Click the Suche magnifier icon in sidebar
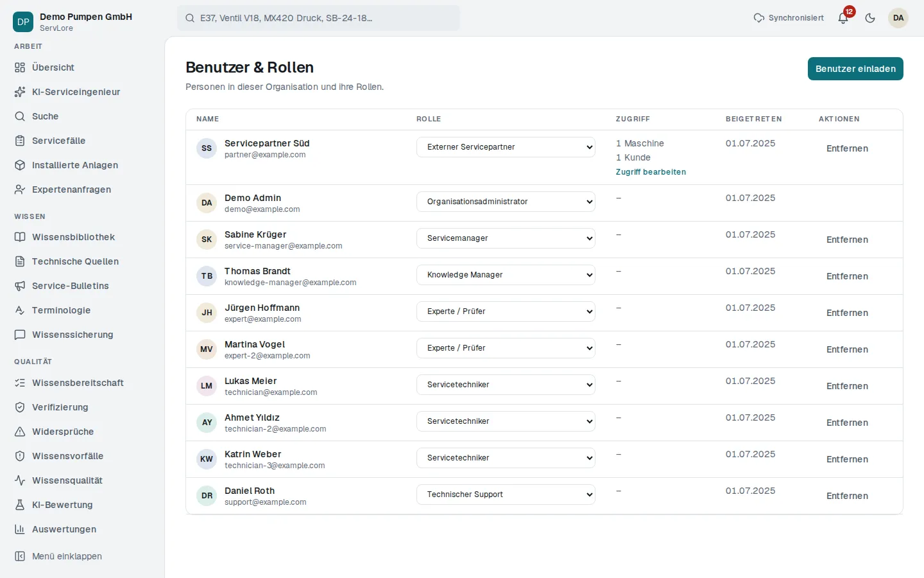Screen dimensions: 924x578 click(20, 116)
